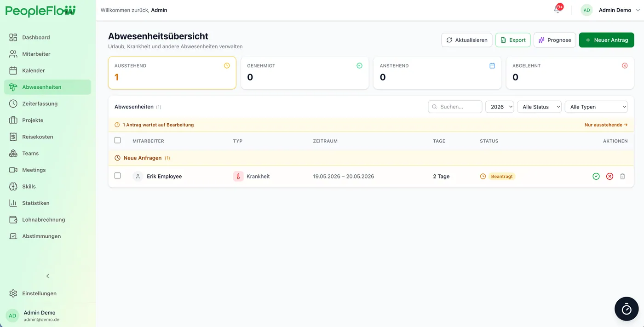Image resolution: width=644 pixels, height=327 pixels.
Task: Click the Erik Employee name
Action: click(164, 176)
